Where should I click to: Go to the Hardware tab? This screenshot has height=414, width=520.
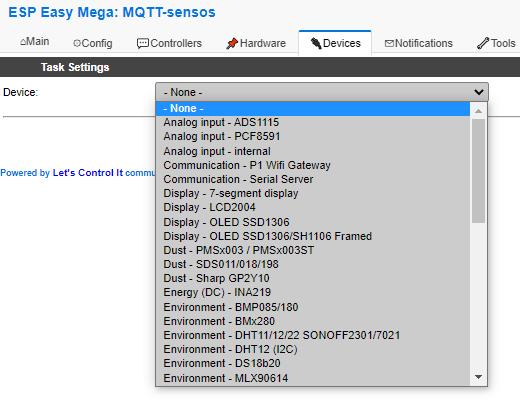(x=256, y=43)
